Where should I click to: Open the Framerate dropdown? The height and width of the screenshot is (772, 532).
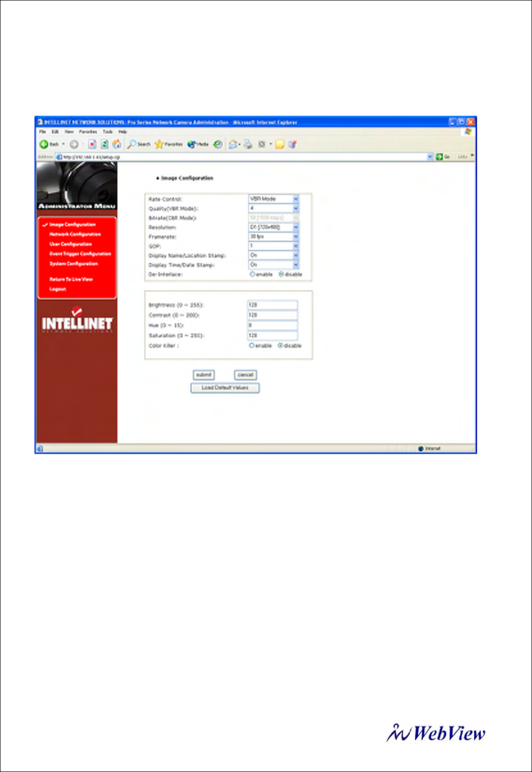274,236
